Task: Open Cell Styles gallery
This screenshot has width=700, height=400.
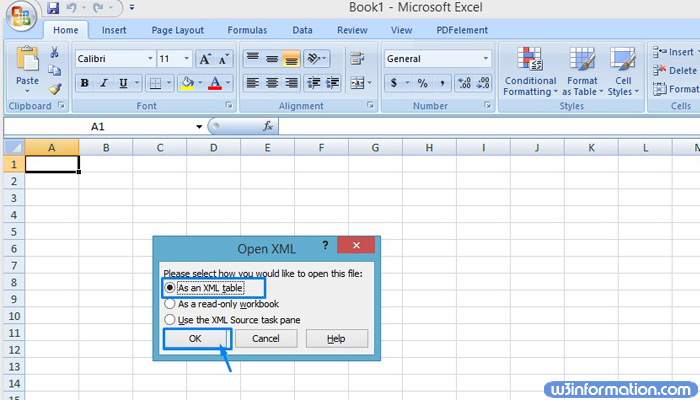Action: point(623,71)
